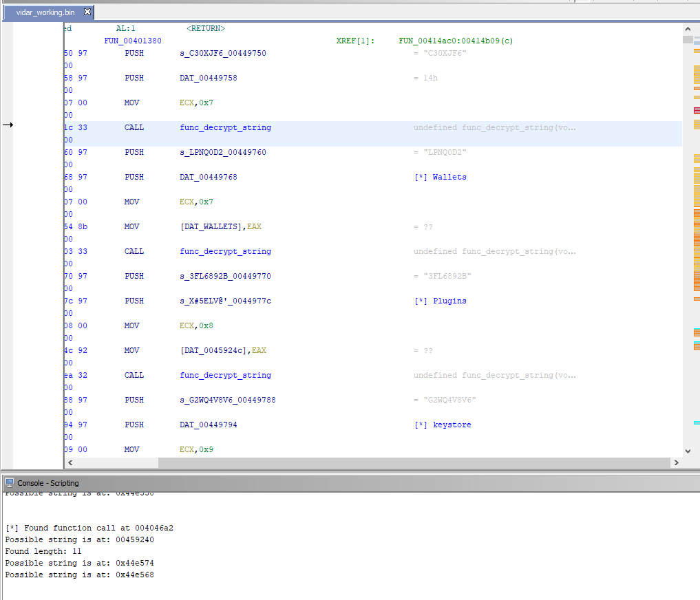This screenshot has height=600, width=700.
Task: Select address 004046a2 in the console output
Action: pyautogui.click(x=153, y=528)
